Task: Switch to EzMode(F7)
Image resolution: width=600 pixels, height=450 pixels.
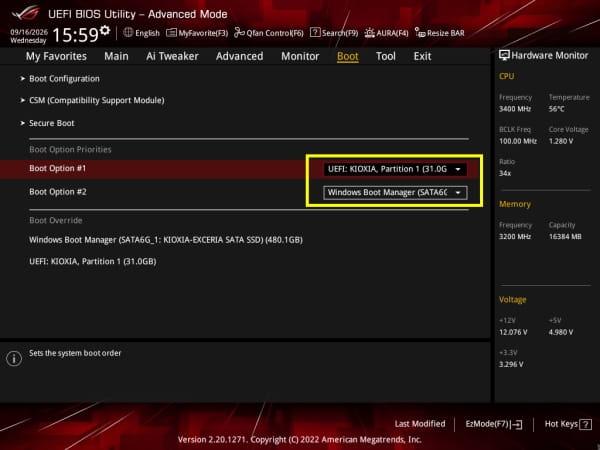Action: click(494, 424)
